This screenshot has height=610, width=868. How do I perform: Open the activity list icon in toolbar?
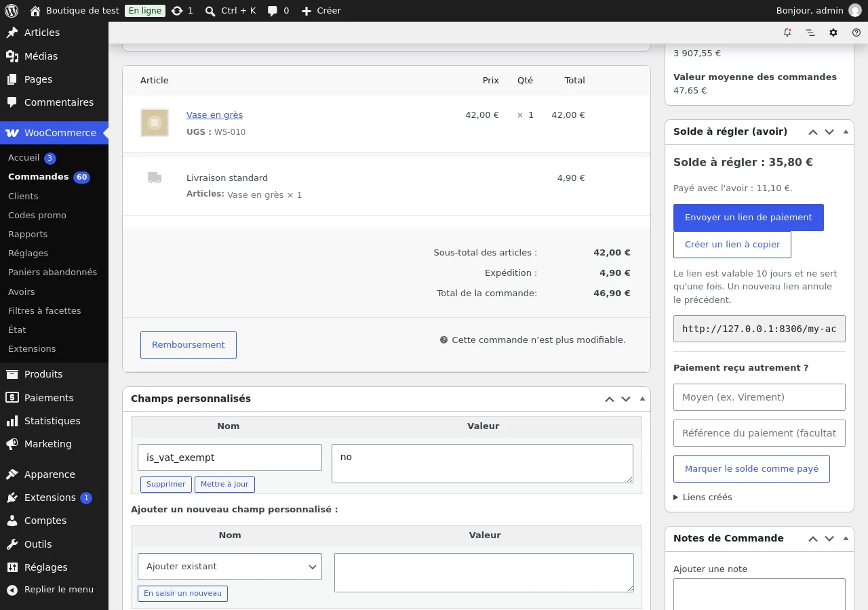pyautogui.click(x=810, y=33)
